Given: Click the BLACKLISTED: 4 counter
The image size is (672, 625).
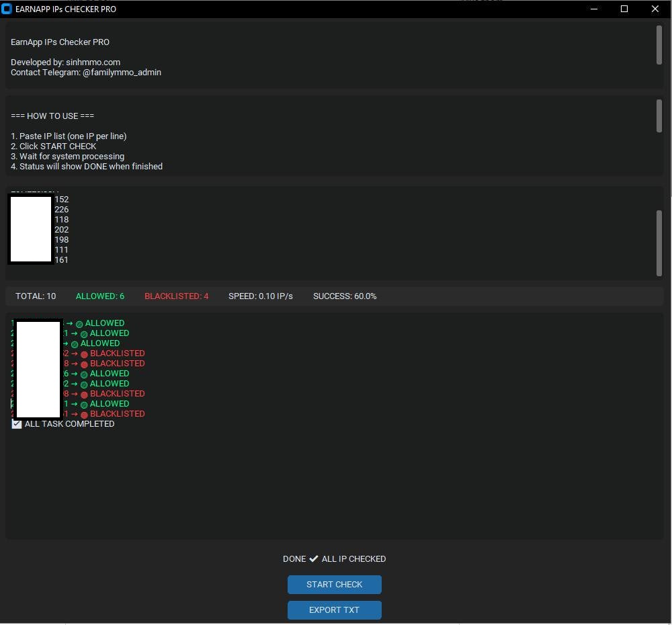Looking at the screenshot, I should coord(176,296).
